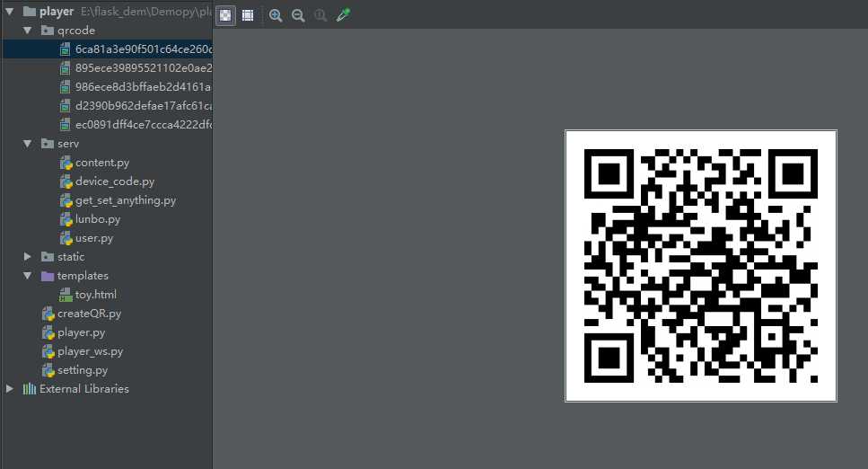The image size is (868, 469).
Task: Click the Python icon beside user.py
Action: 66,238
